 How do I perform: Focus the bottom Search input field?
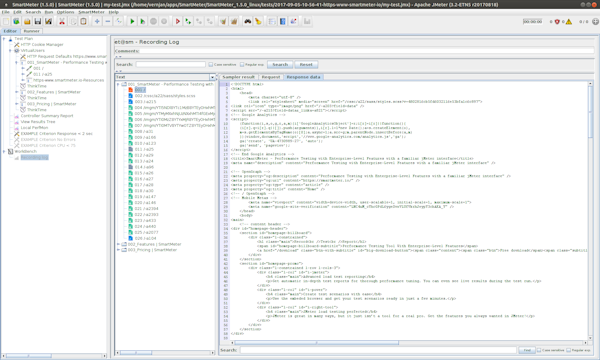378,350
